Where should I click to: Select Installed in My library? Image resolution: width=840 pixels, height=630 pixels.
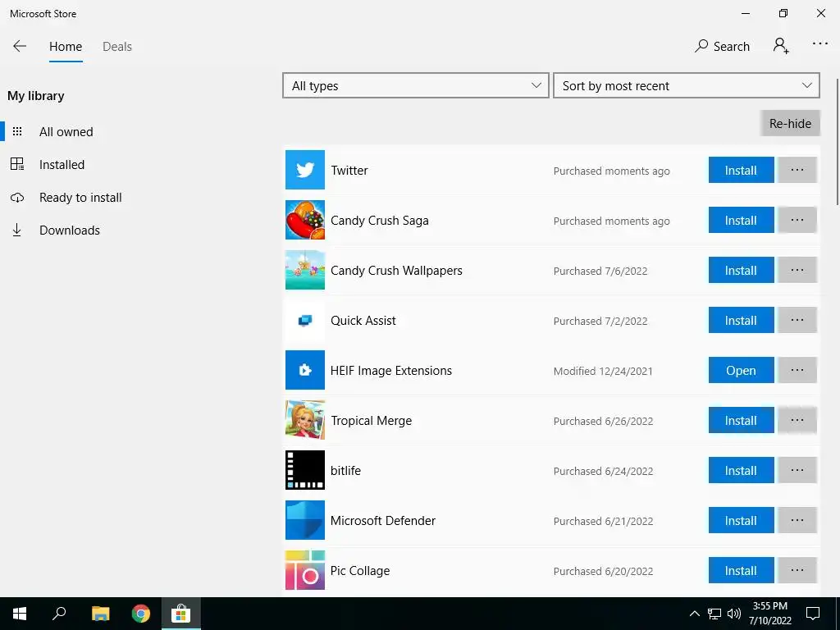(x=62, y=164)
